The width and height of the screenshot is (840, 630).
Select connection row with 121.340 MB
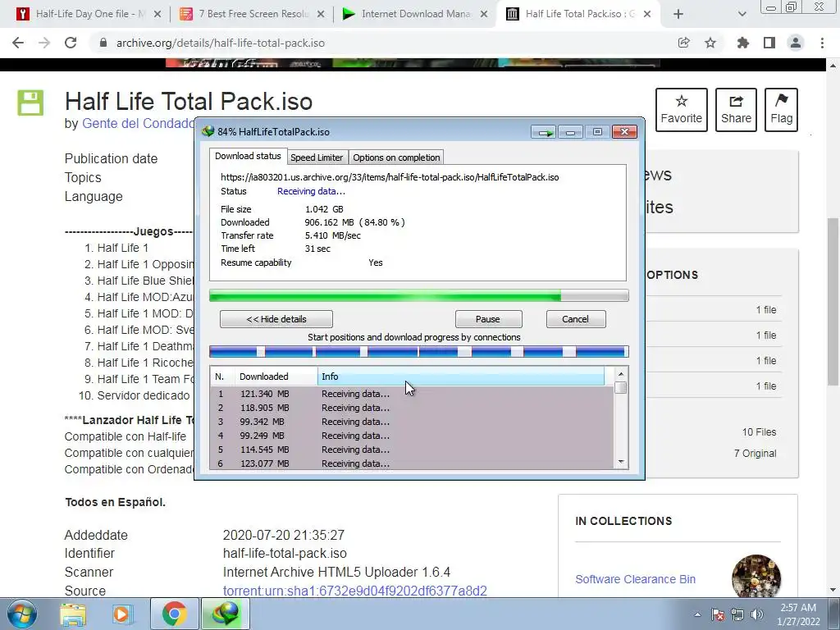pos(412,394)
